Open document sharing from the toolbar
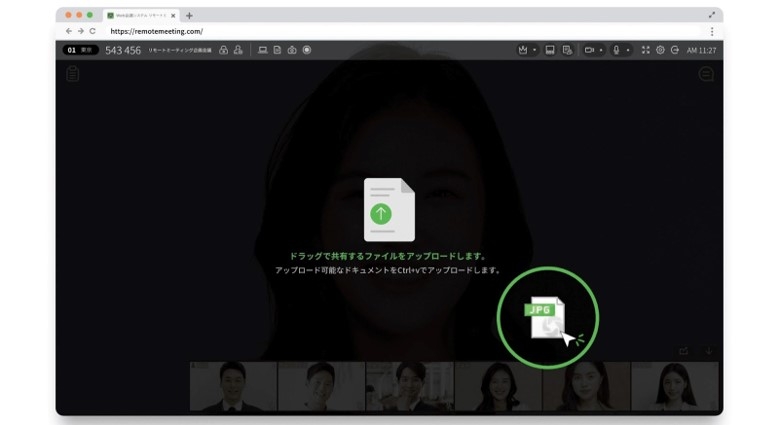 coord(277,50)
